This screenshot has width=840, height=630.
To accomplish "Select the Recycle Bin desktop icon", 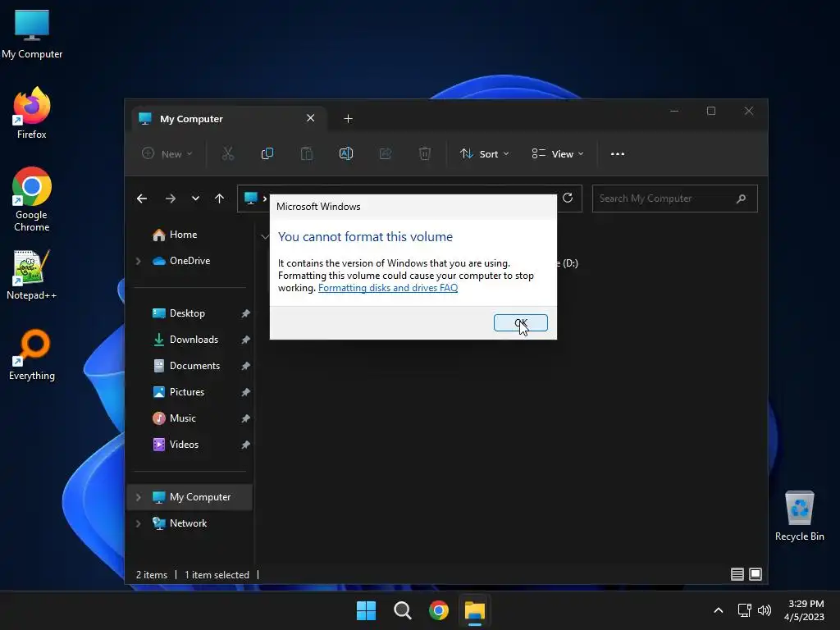I will (799, 516).
